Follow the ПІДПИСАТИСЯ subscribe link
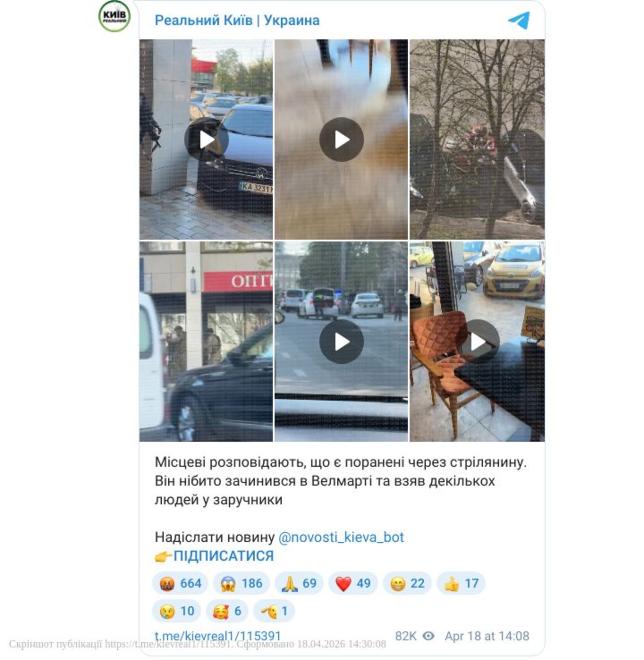 point(223,556)
